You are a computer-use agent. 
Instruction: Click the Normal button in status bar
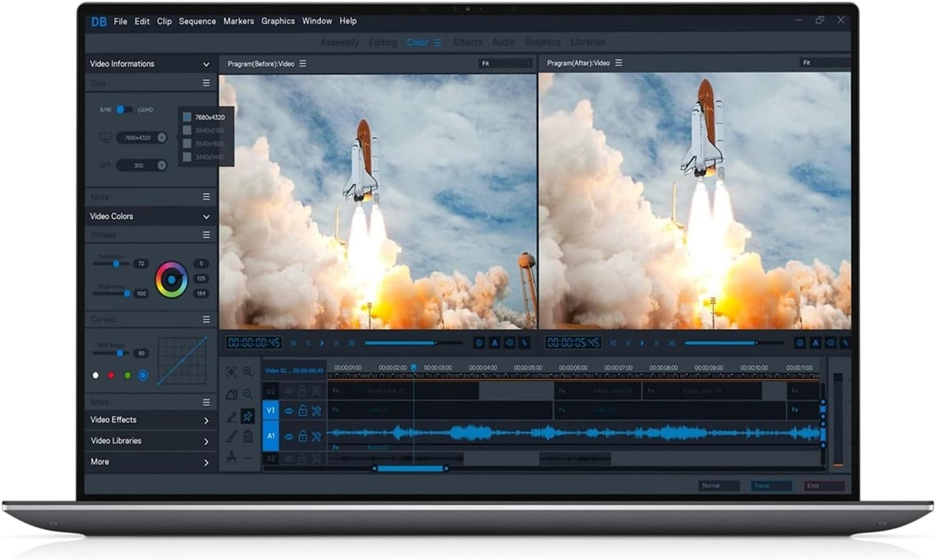(718, 485)
